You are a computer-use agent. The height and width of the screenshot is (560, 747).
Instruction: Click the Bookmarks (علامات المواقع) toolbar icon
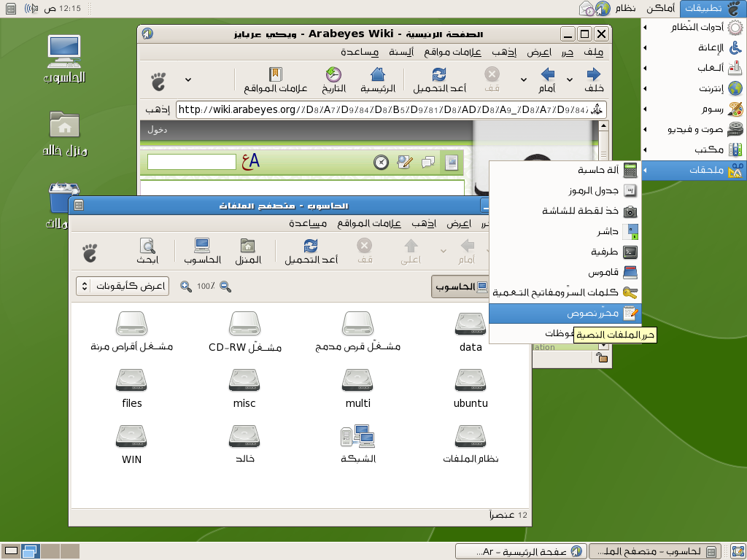click(275, 79)
